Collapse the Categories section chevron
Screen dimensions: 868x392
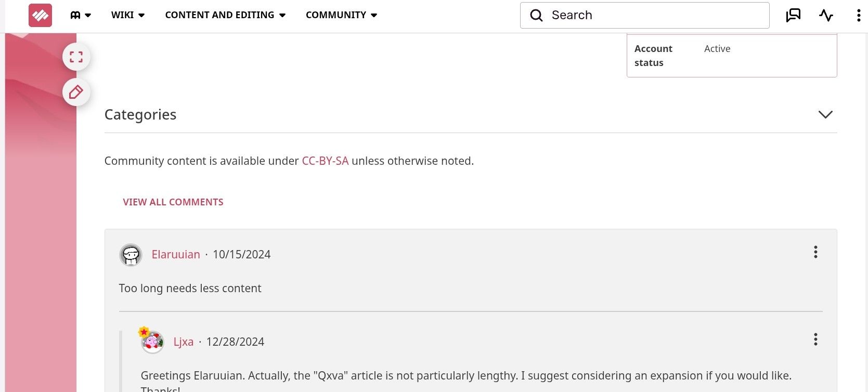(825, 114)
